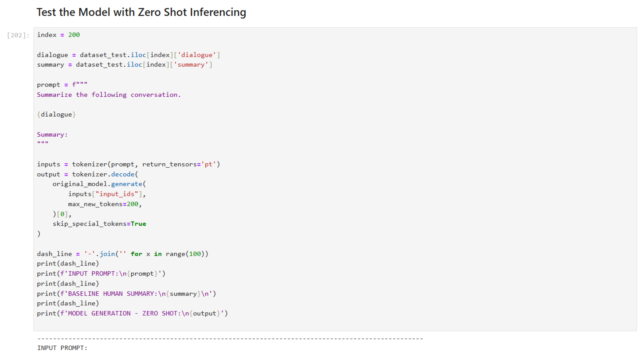Click the {dialogue} placeholder
This screenshot has width=644, height=356.
(56, 114)
